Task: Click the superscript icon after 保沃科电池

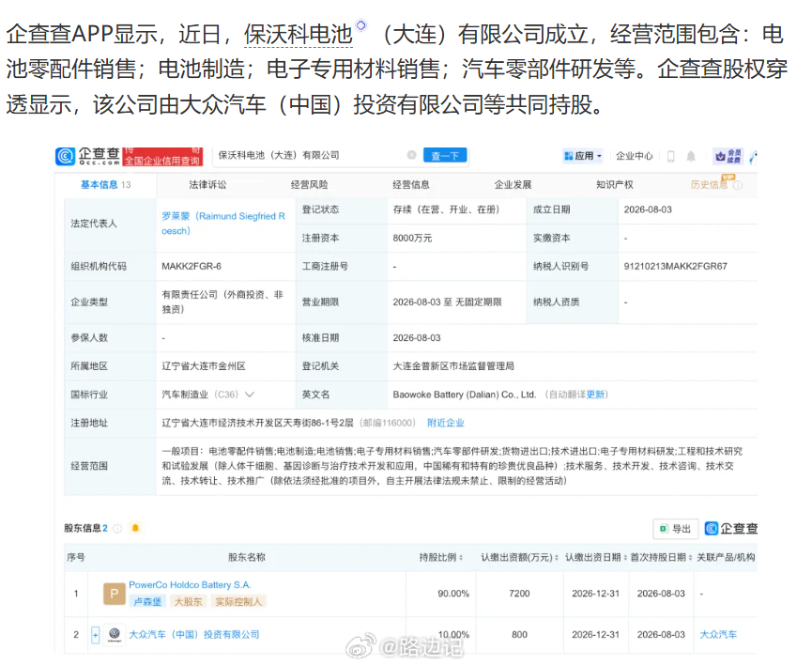Action: [361, 24]
